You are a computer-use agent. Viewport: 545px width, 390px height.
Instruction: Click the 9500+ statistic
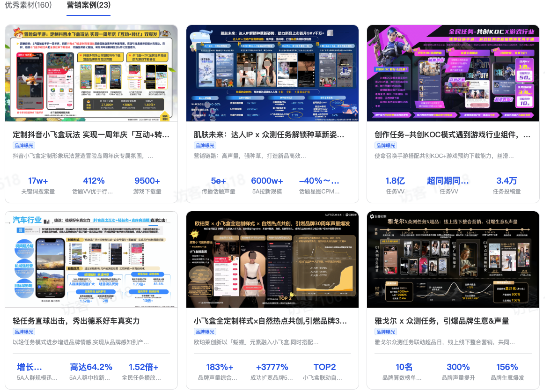coord(147,181)
